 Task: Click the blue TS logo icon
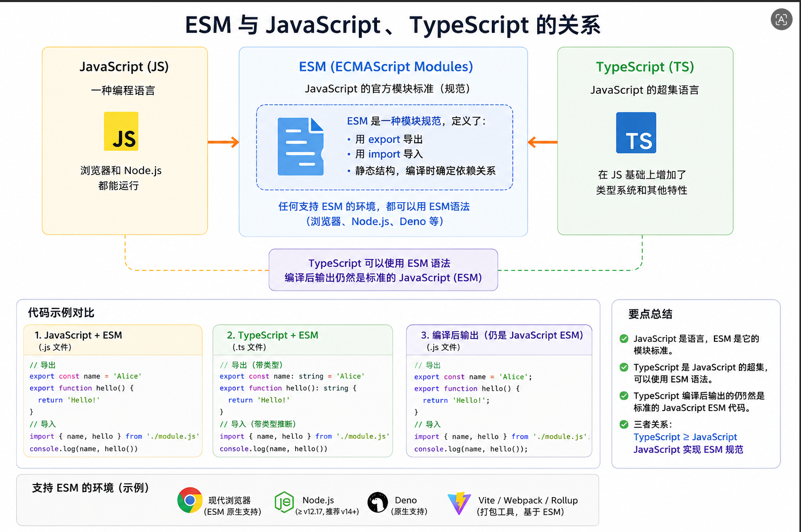636,133
